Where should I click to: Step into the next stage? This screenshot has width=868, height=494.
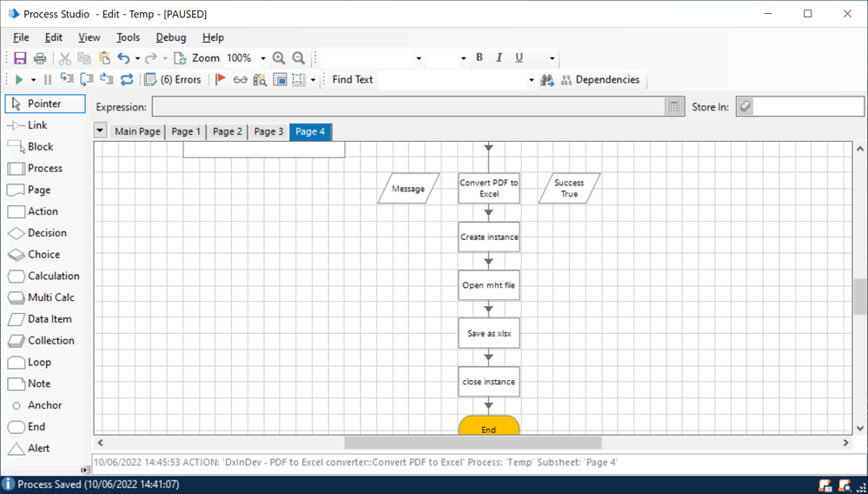coord(66,80)
